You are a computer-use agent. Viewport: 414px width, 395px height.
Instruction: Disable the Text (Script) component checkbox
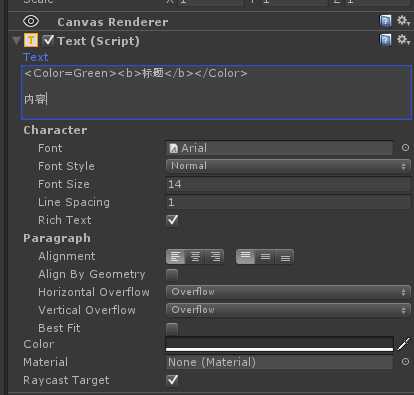pyautogui.click(x=48, y=41)
